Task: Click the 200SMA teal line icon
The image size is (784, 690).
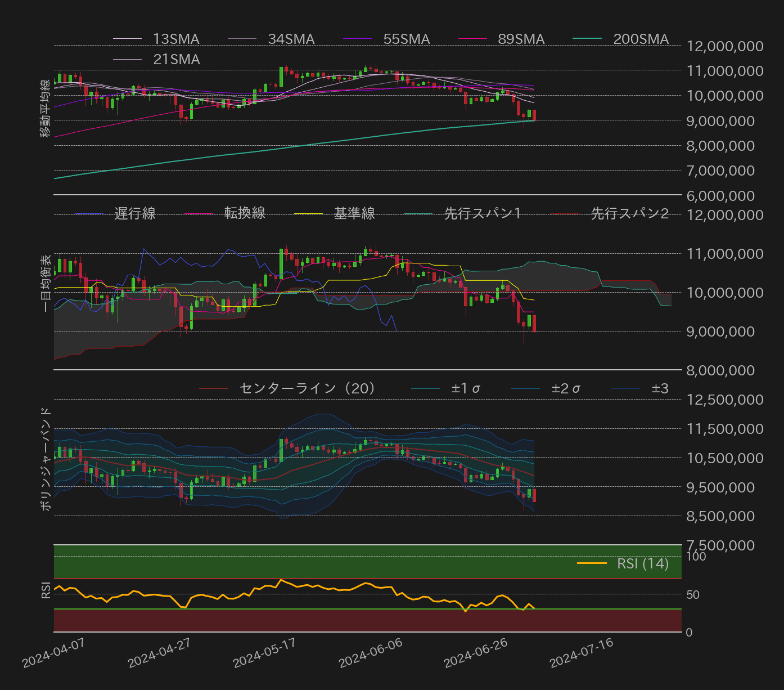Action: (588, 39)
